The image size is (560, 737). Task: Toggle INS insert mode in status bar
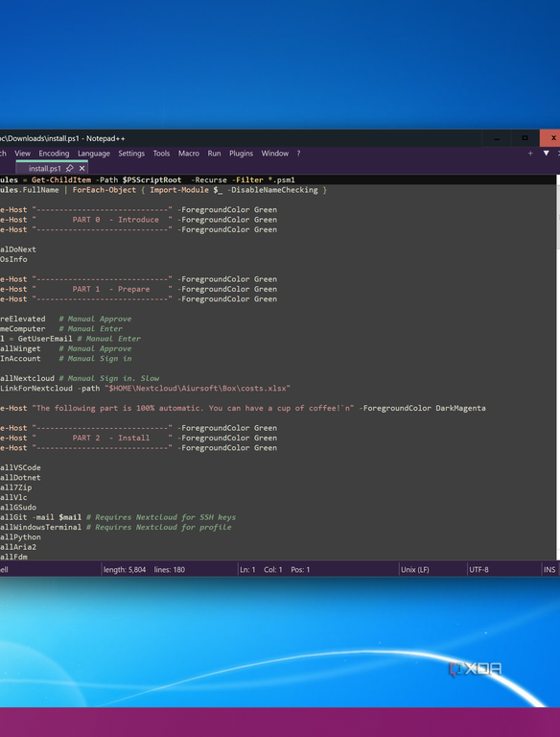pos(549,570)
